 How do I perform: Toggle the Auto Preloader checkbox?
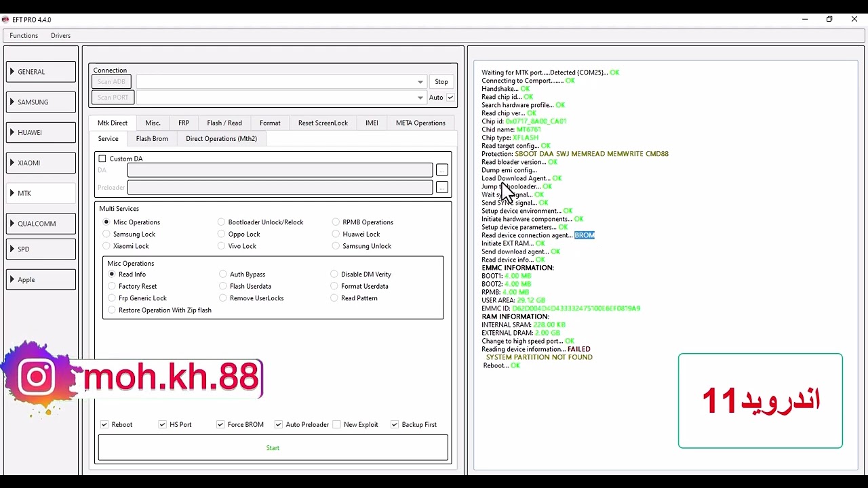pyautogui.click(x=279, y=425)
